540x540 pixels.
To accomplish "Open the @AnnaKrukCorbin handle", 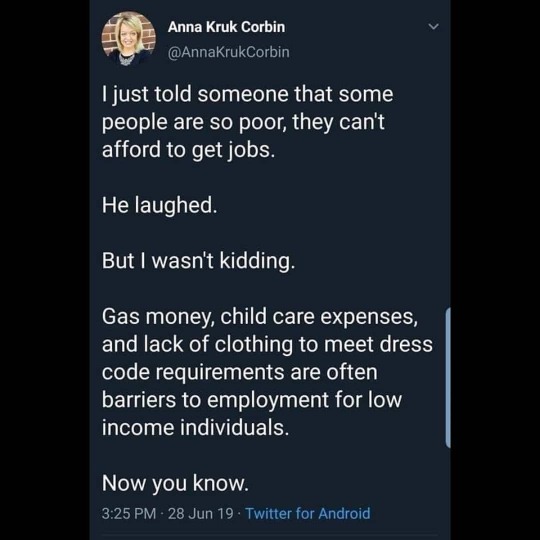I will pos(228,52).
